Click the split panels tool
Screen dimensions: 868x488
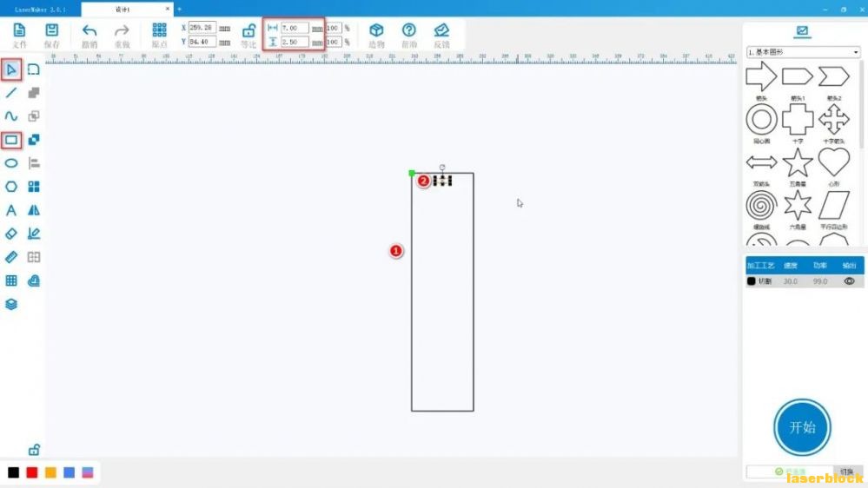pos(34,257)
